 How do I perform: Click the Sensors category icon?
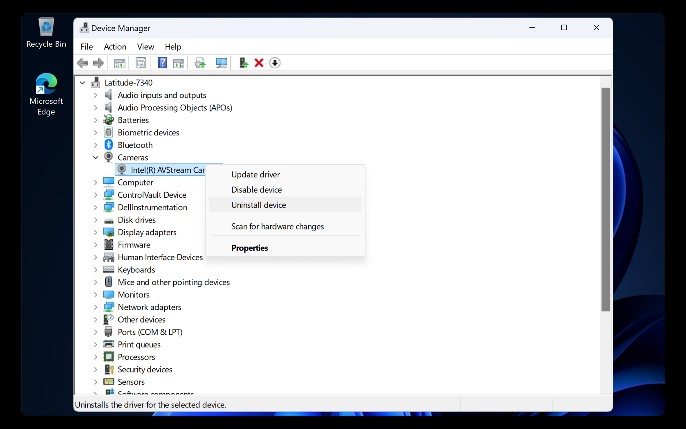click(x=108, y=382)
